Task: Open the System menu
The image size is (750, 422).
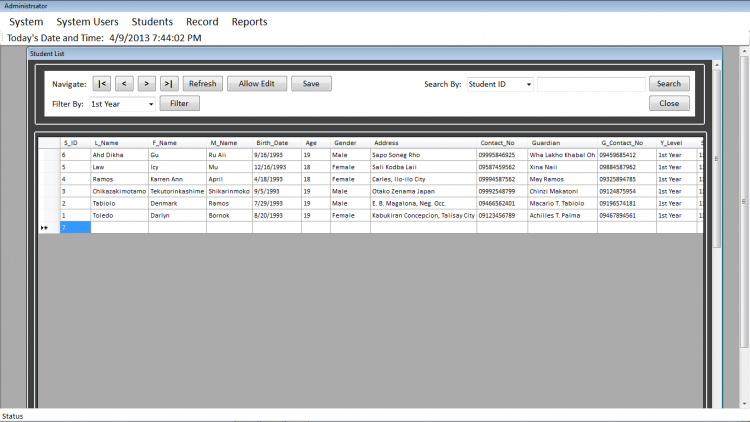Action: pos(26,21)
